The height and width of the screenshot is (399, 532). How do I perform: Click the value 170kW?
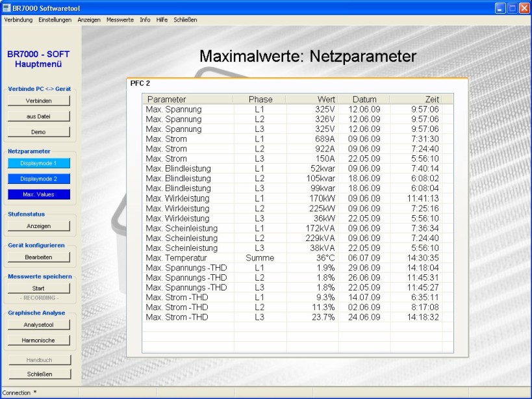click(322, 198)
